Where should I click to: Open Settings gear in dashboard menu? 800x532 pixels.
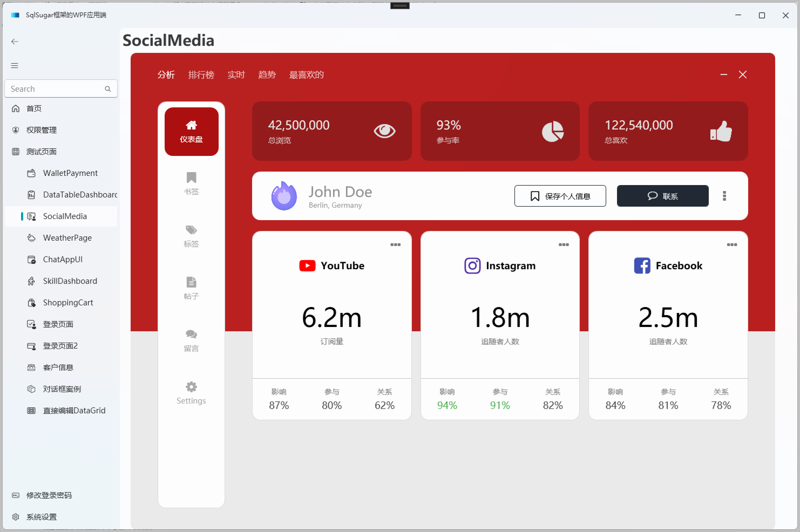(x=191, y=393)
